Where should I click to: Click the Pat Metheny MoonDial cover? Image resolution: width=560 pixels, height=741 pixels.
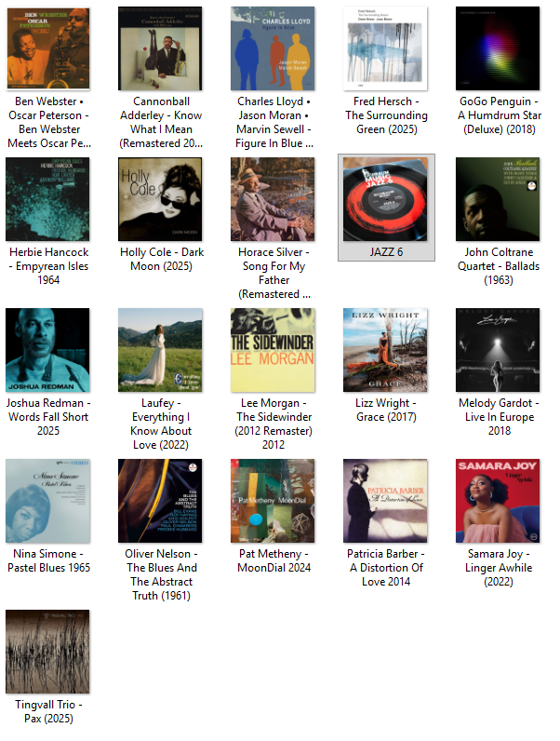pyautogui.click(x=273, y=501)
